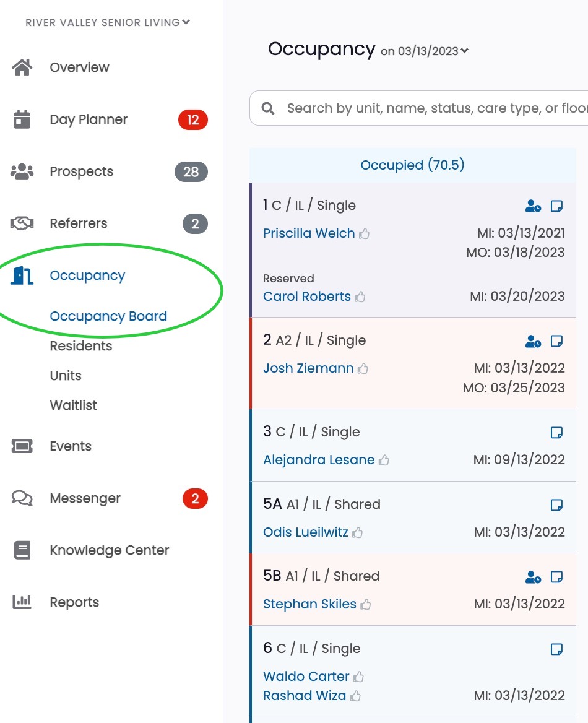Open the note icon on unit 1
This screenshot has height=723, width=588.
556,206
